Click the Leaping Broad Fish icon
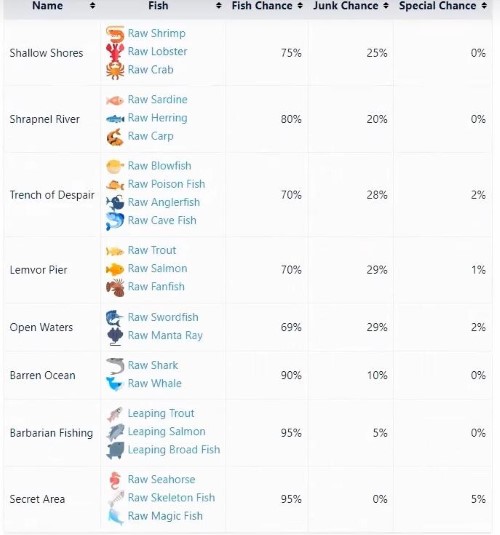 (115, 450)
